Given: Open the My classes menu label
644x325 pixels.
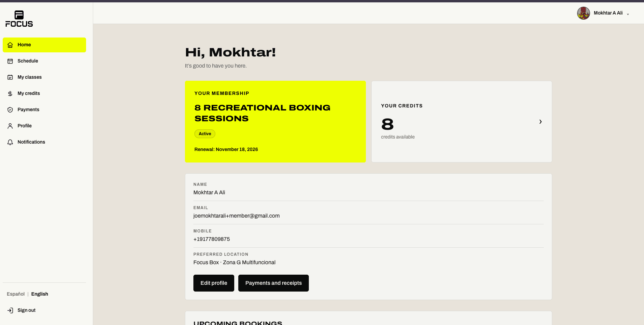Looking at the screenshot, I should click(x=30, y=77).
